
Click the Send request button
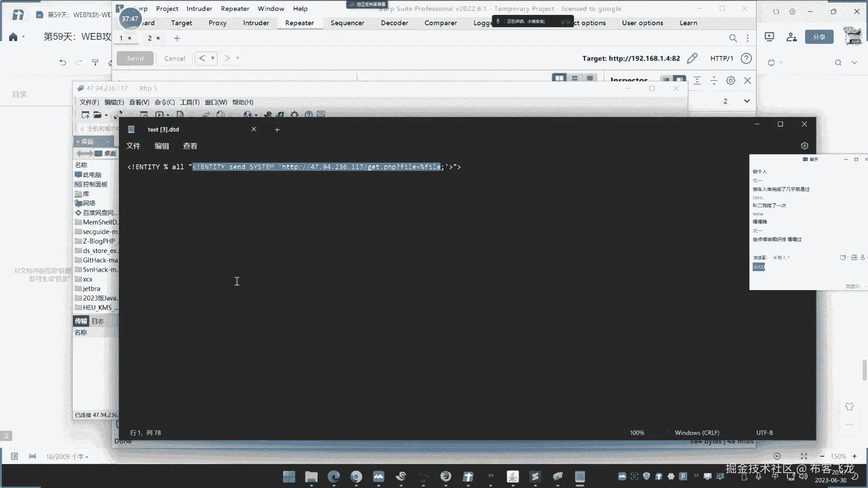click(x=135, y=58)
